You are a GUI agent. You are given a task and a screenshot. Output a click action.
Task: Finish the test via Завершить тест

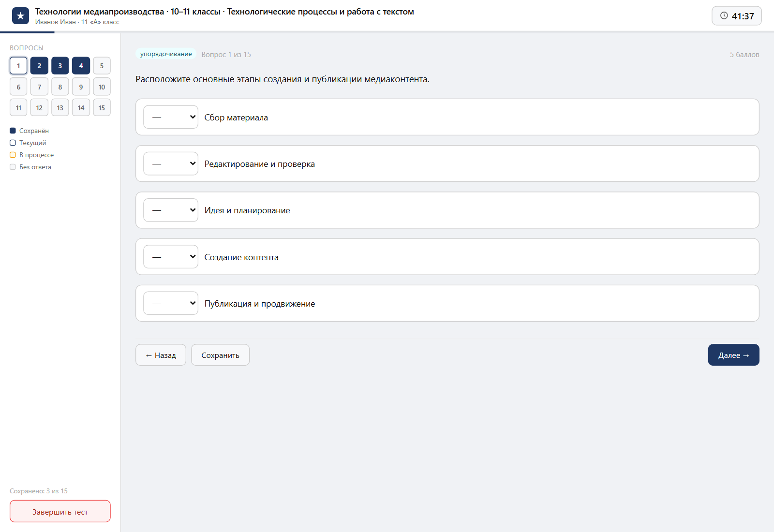point(60,511)
